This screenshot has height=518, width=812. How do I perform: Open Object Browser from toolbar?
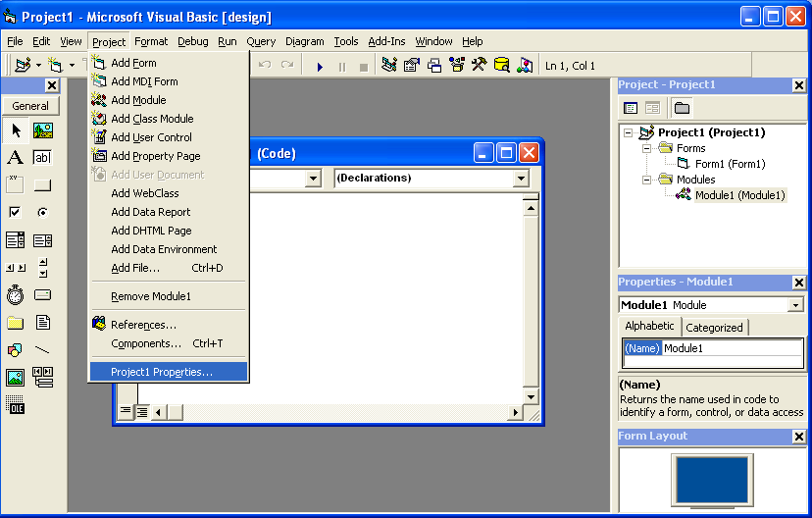(x=457, y=66)
